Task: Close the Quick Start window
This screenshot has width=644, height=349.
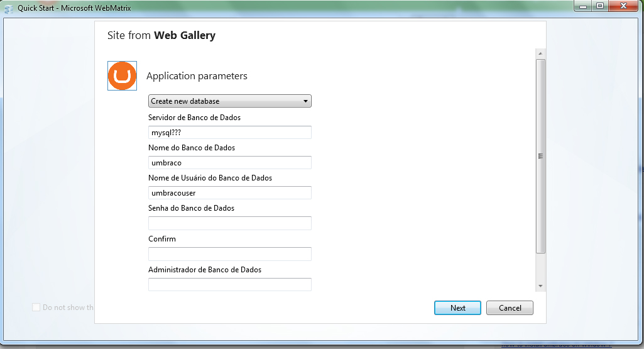Action: pos(623,6)
